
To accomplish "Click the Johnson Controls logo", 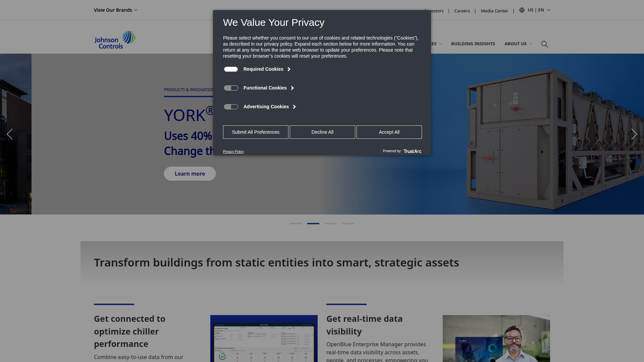I will [x=114, y=40].
